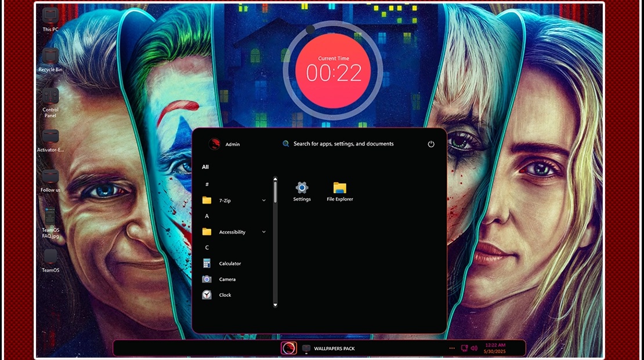Expand the Accessibility folder chevron

264,232
